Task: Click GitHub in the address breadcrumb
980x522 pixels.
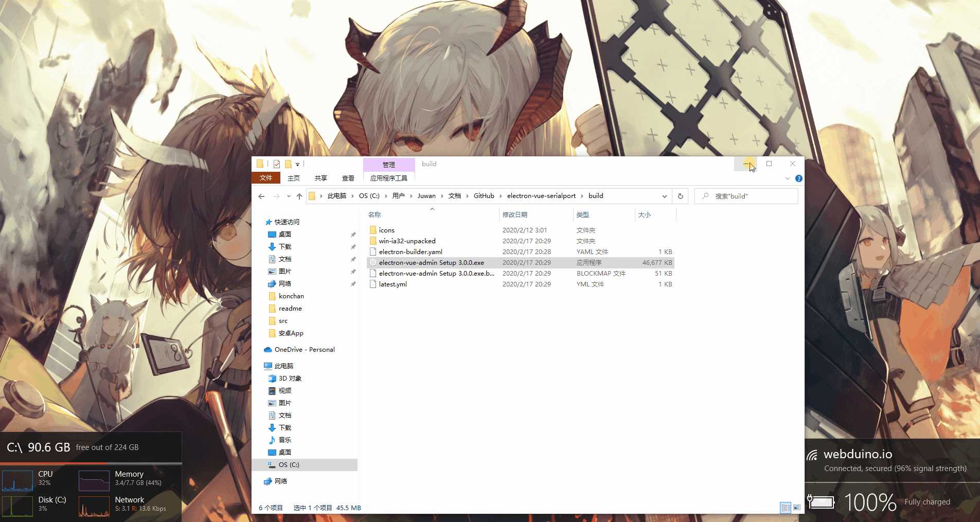Action: click(x=484, y=196)
